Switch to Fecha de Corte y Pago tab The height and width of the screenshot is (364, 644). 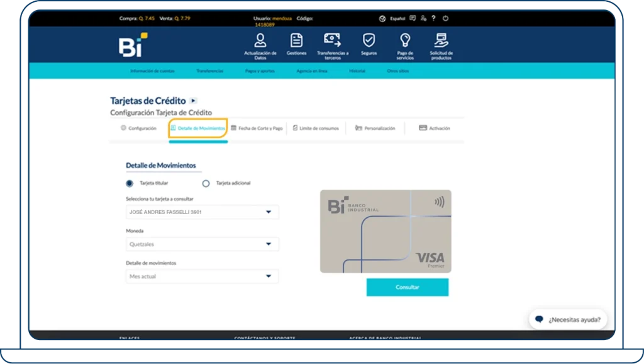coord(257,128)
